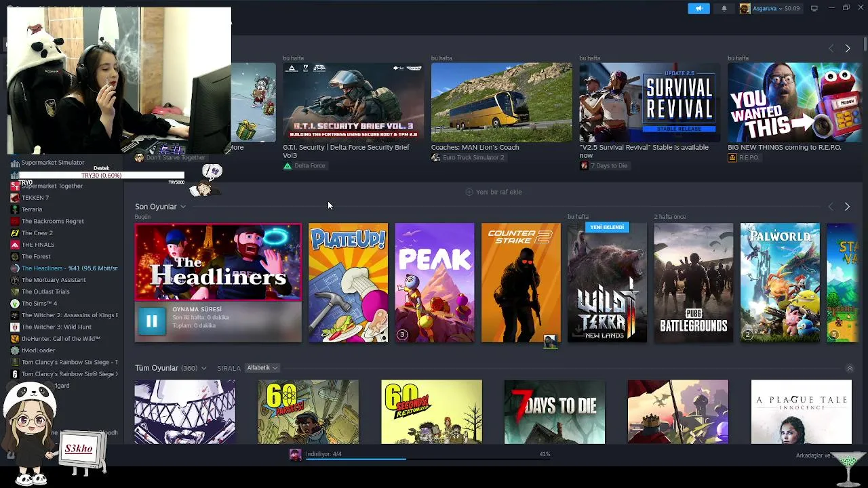Advance the news shelf with right arrow

tap(847, 49)
